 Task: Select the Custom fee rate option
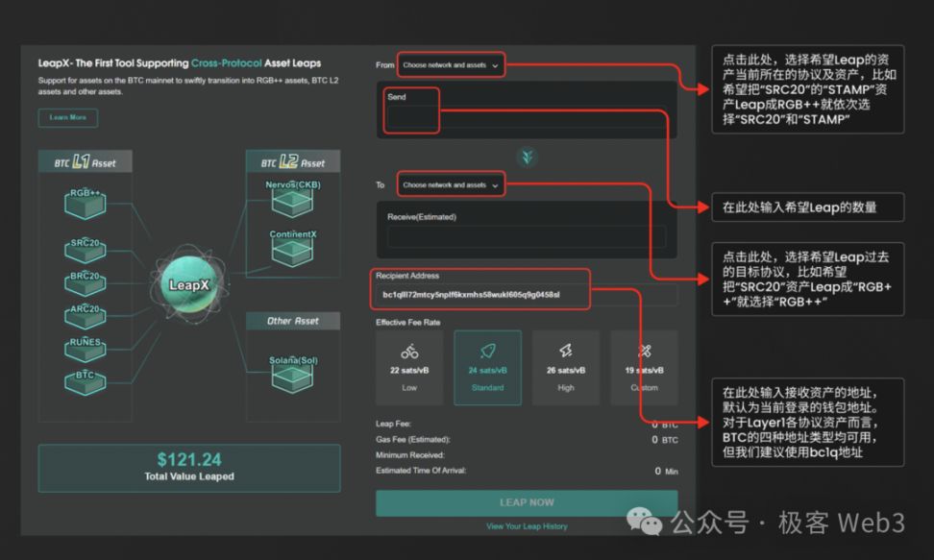[x=645, y=368]
